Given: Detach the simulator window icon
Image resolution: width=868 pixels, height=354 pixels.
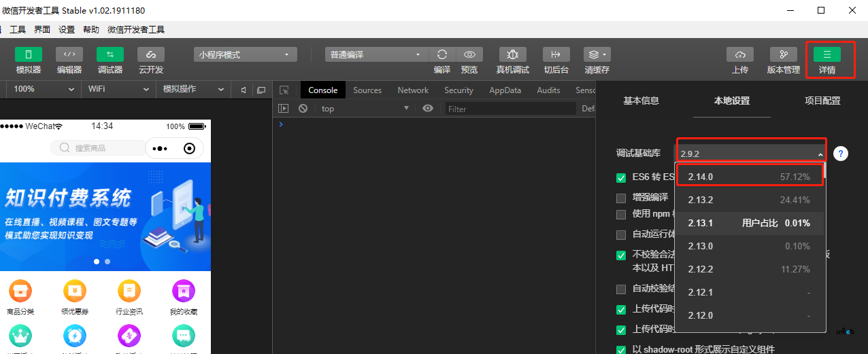Looking at the screenshot, I should click(261, 90).
